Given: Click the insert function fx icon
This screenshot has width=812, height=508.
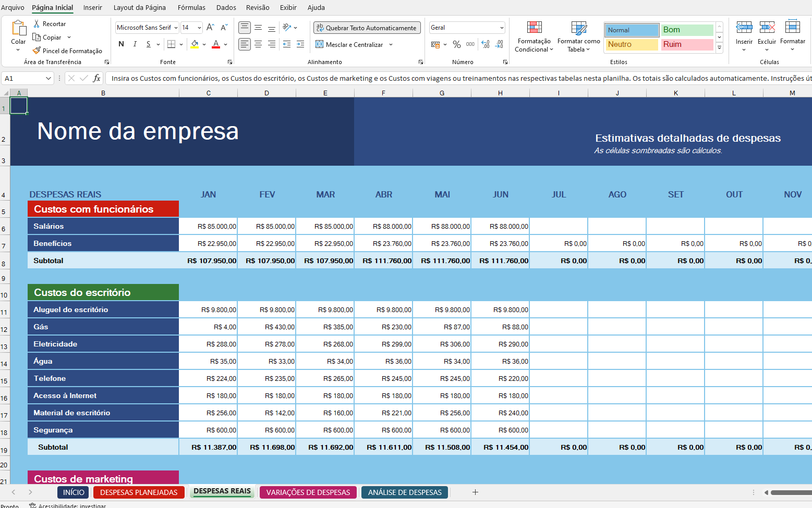Looking at the screenshot, I should pos(96,78).
